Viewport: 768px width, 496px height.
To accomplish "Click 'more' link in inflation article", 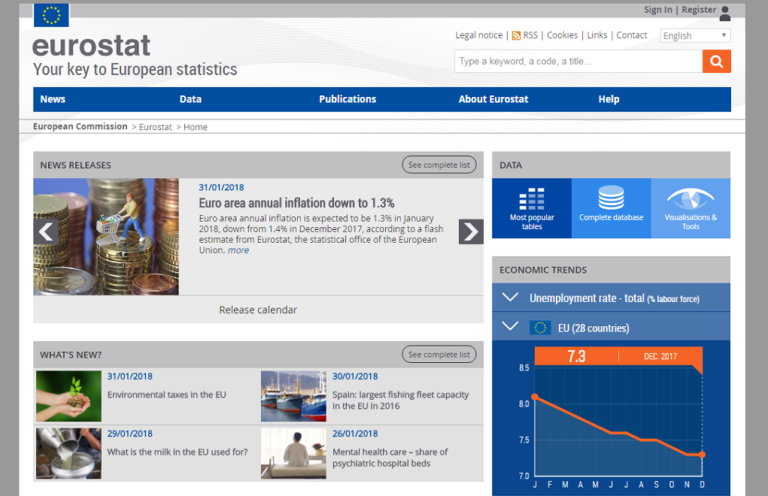I will (238, 250).
